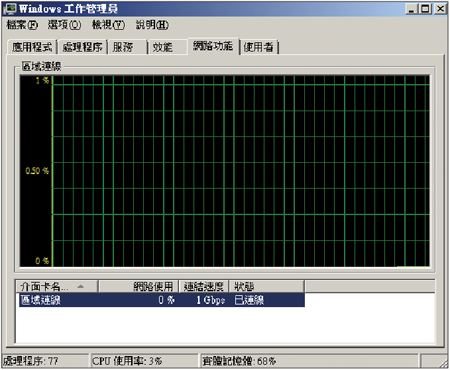Viewport: 450px width, 370px height.
Task: Open the 選項(O) menu
Action: point(64,25)
